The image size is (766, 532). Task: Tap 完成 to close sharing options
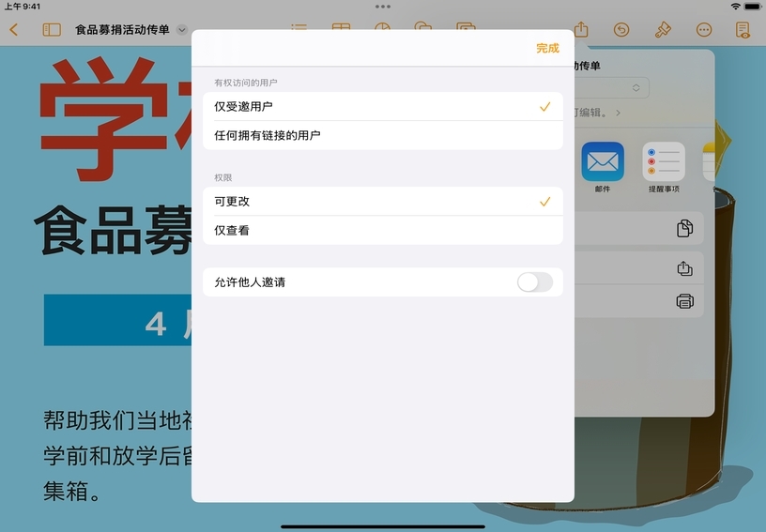pos(547,48)
